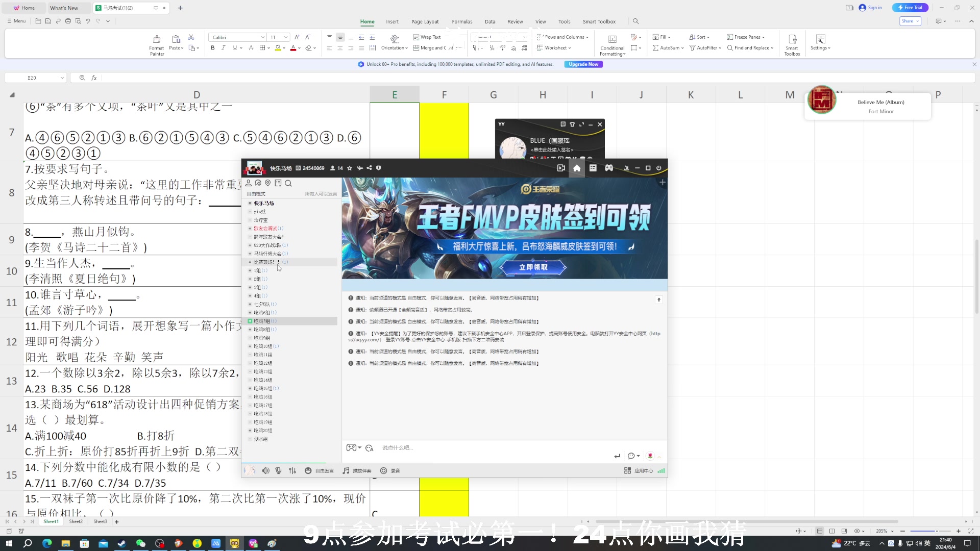This screenshot has height=551, width=980.
Task: Select the Format Painter tool
Action: (x=156, y=44)
